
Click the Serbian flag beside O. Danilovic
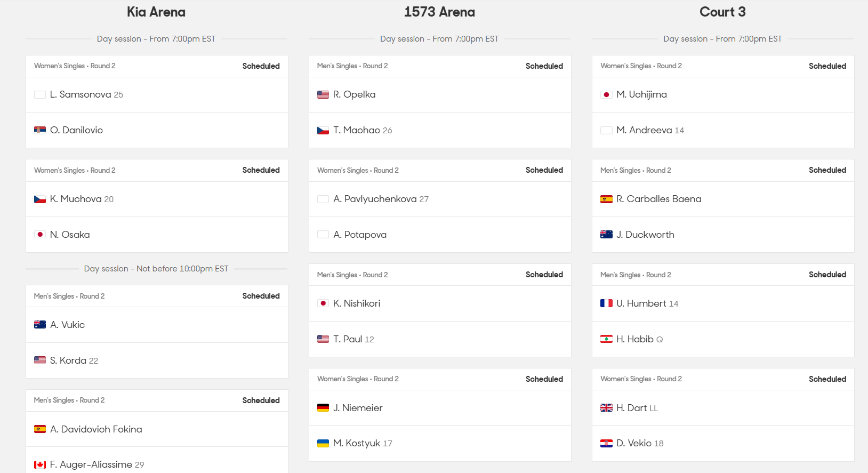click(40, 130)
